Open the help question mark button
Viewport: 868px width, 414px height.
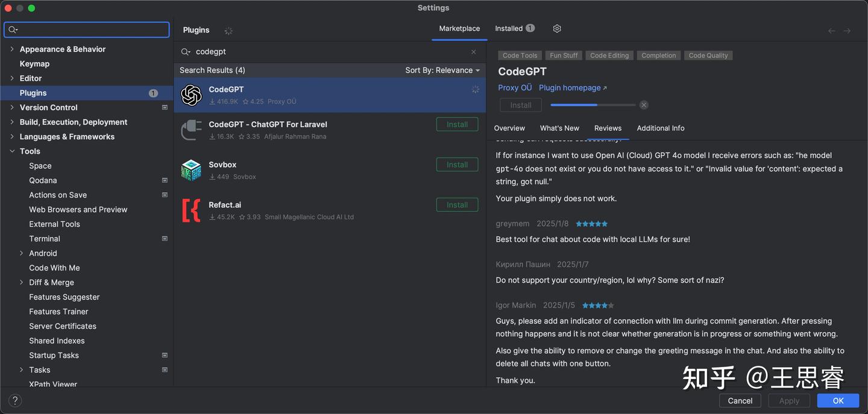point(16,400)
